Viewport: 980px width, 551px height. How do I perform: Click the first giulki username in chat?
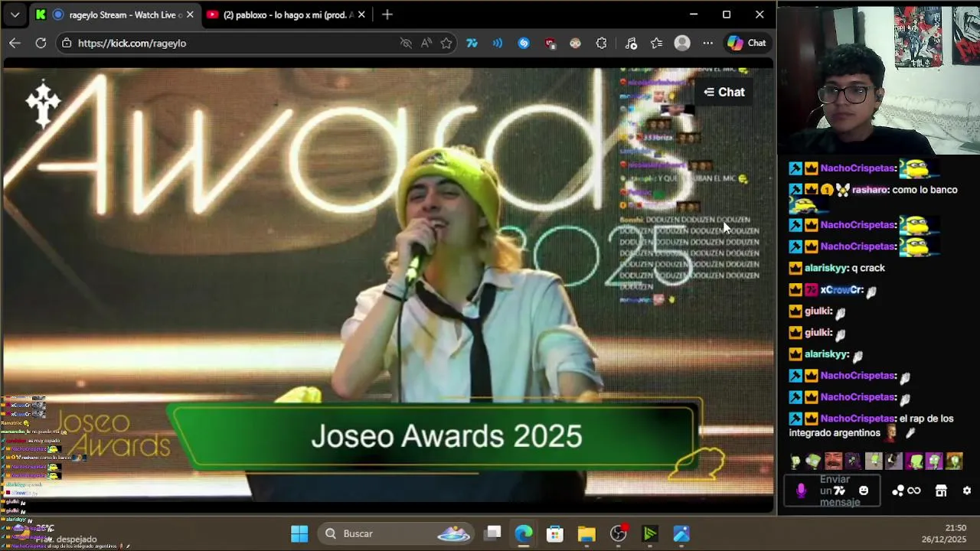(818, 311)
